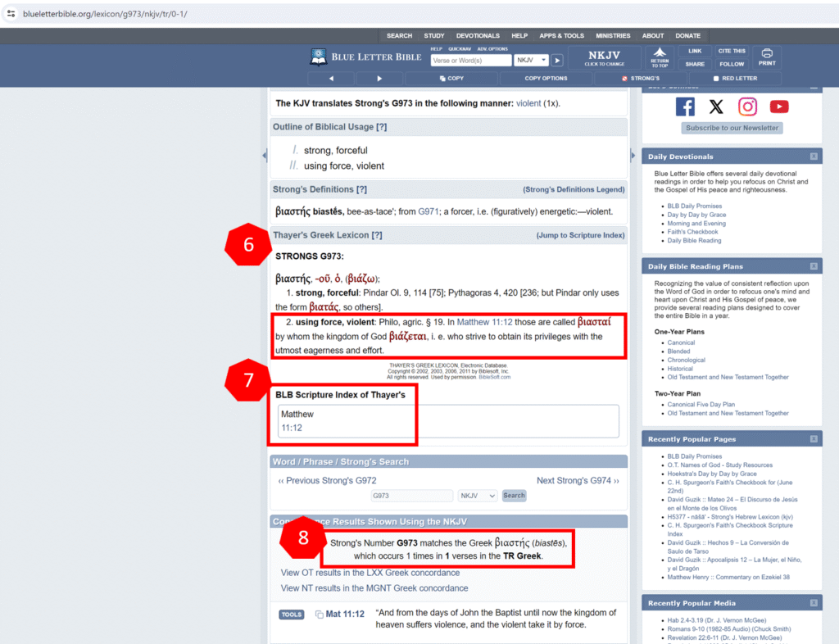Open the Facebook icon link

(x=685, y=107)
